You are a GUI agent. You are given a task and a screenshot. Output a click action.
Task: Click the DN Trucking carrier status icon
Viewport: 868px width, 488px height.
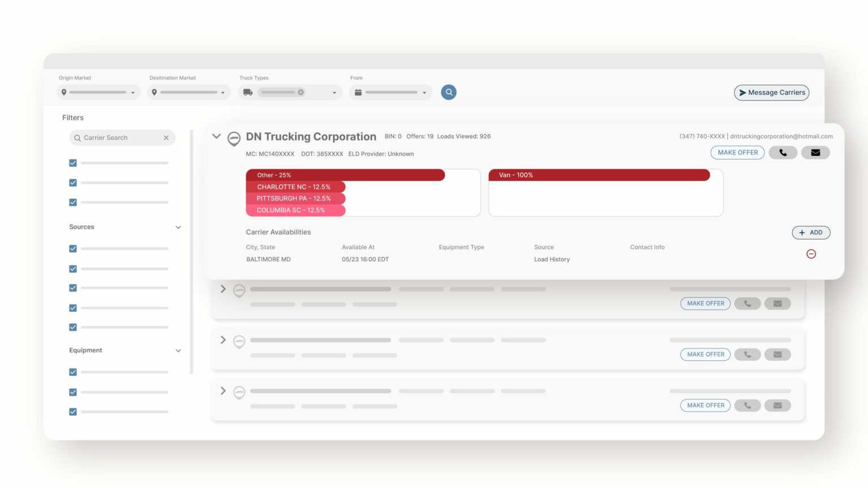[x=234, y=138]
